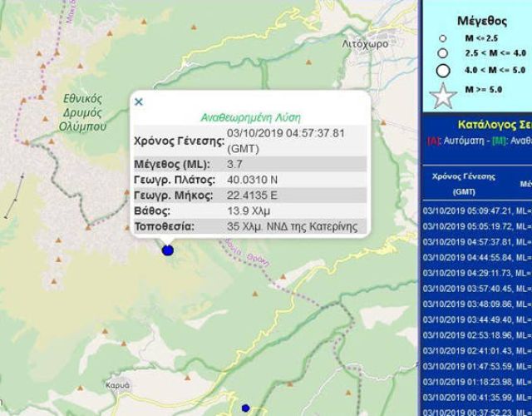Open the 01:47:53.59 earthquake entry

477,364
